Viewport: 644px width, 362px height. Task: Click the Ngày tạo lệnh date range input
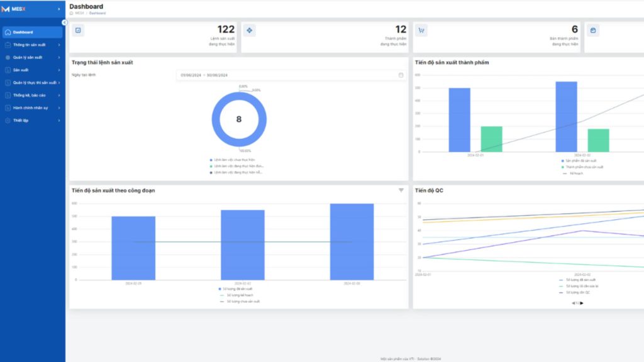tap(291, 75)
